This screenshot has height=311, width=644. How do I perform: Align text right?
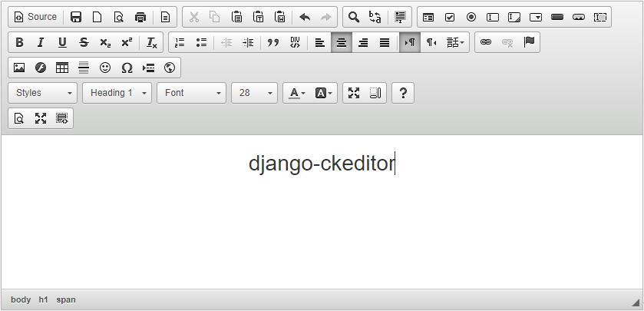click(363, 42)
